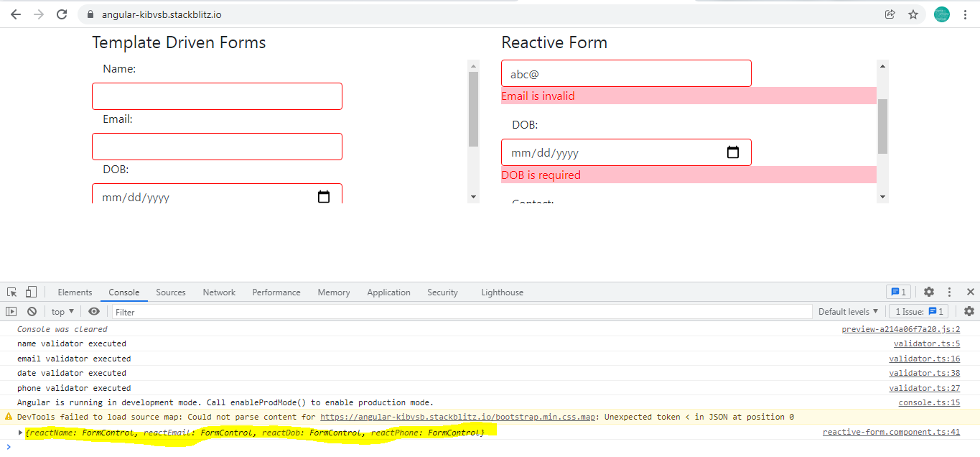Image resolution: width=980 pixels, height=457 pixels.
Task: Create a live expression with the eye icon
Action: pos(93,310)
